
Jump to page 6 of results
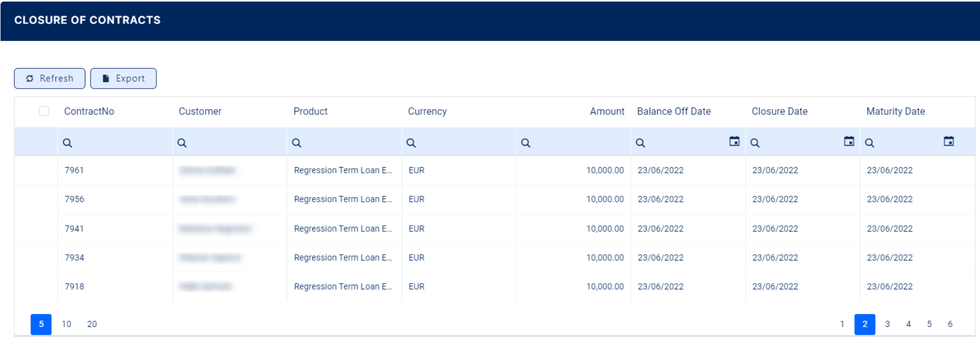950,324
